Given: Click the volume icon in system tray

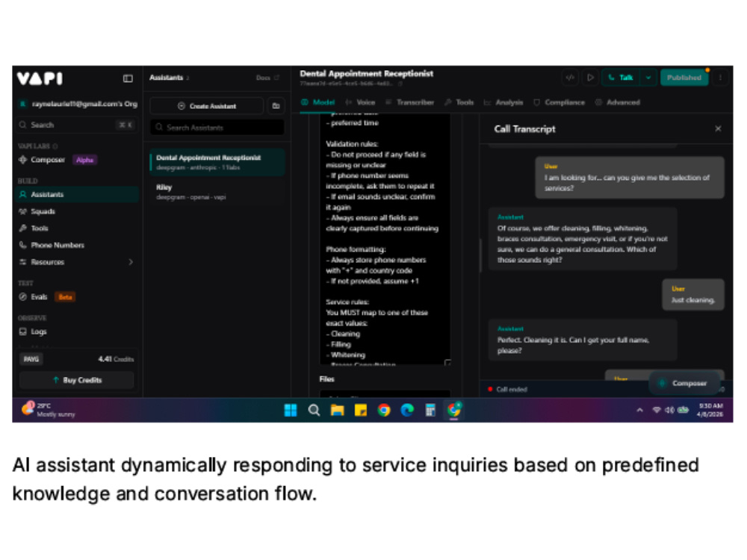Looking at the screenshot, I should pyautogui.click(x=669, y=410).
